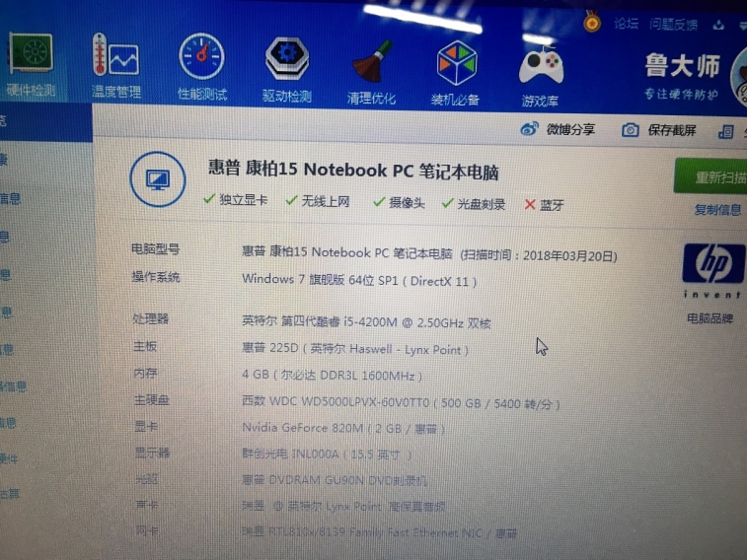Click the 处理器 row label
This screenshot has height=560, width=747.
click(151, 318)
